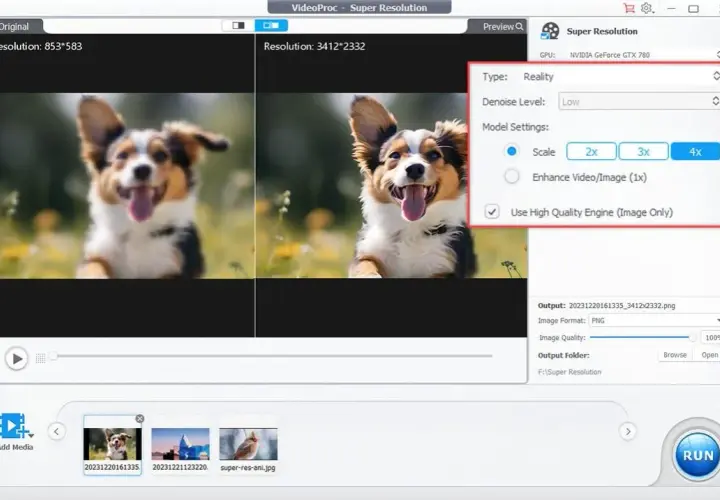
Task: Click the NVIDIA GeForce GTX 780 text
Action: click(x=610, y=55)
